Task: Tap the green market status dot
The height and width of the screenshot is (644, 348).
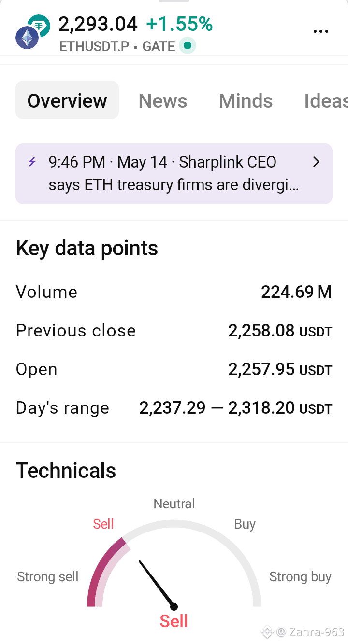Action: [x=188, y=46]
